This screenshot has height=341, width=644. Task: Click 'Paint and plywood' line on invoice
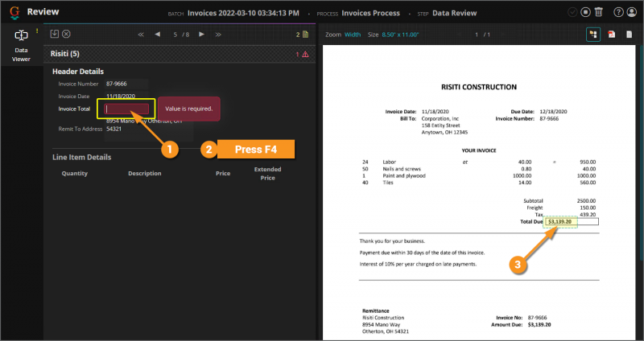point(404,175)
